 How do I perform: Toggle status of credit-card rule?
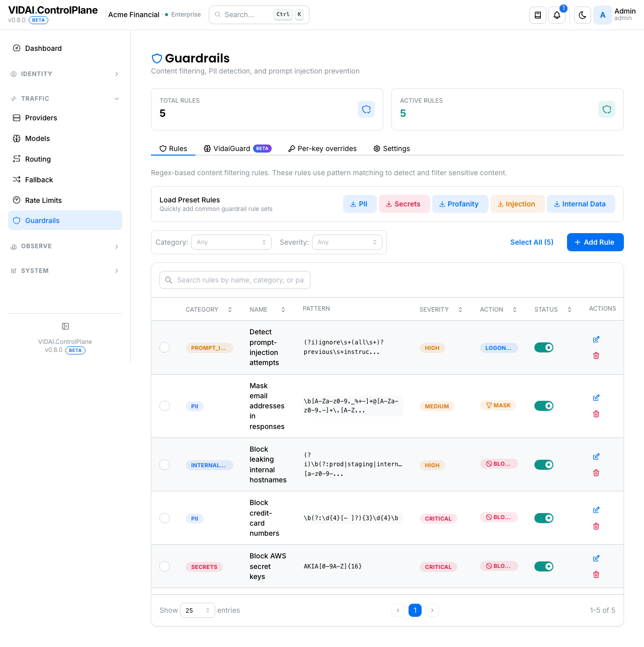[x=544, y=518]
